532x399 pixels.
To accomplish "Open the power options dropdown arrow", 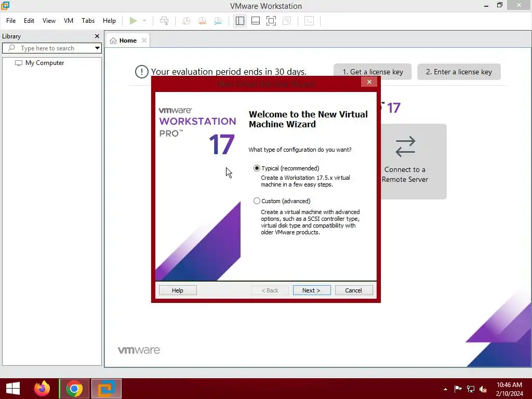I will pyautogui.click(x=144, y=21).
